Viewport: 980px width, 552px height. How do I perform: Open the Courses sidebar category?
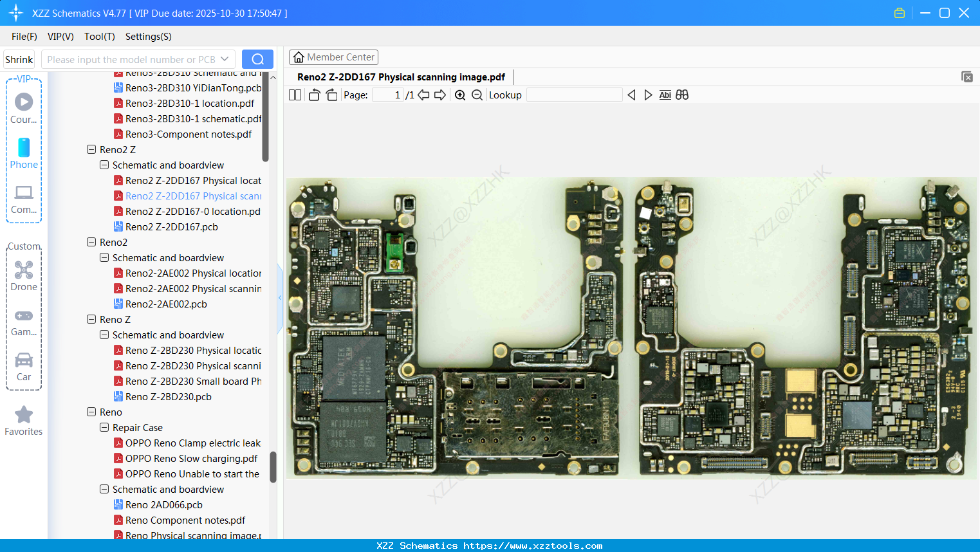click(x=24, y=109)
